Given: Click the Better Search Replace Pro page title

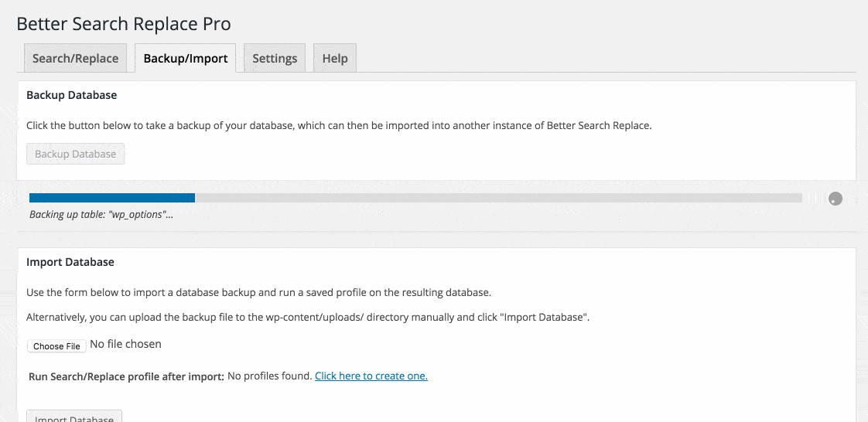Looking at the screenshot, I should [124, 24].
